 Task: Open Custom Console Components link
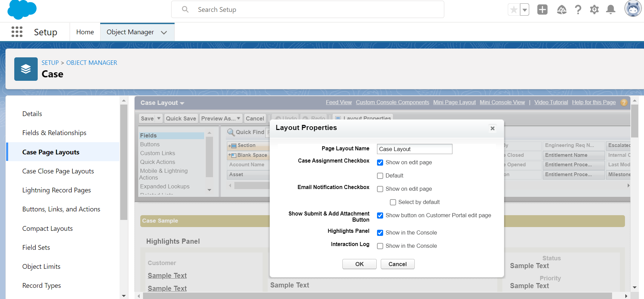point(392,102)
